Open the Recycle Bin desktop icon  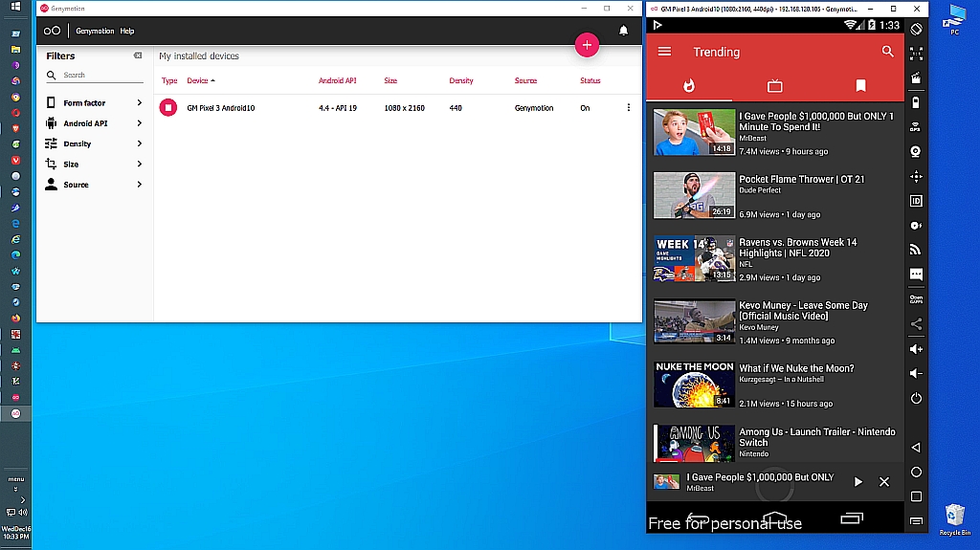[x=955, y=519]
